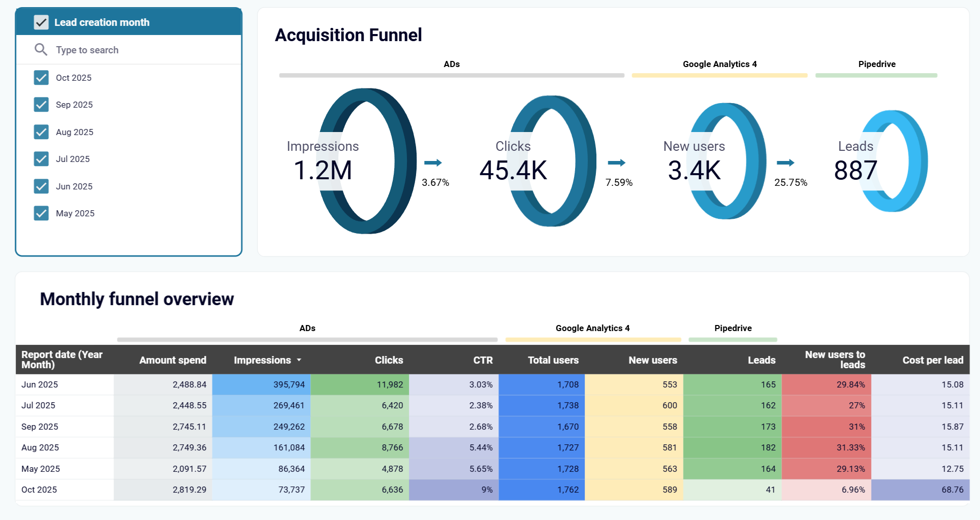The image size is (980, 520).
Task: Disable the May 2025 month filter
Action: 41,213
